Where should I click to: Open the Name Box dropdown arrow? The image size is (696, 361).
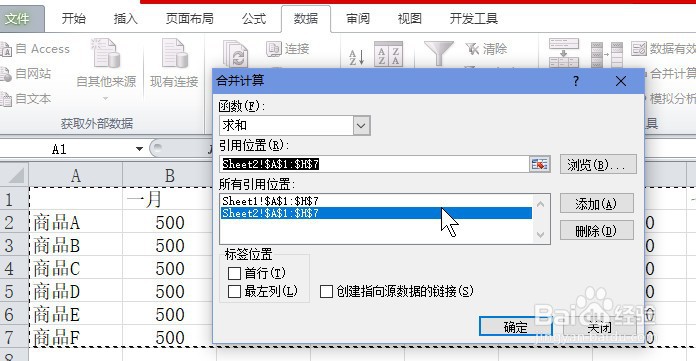coord(139,149)
